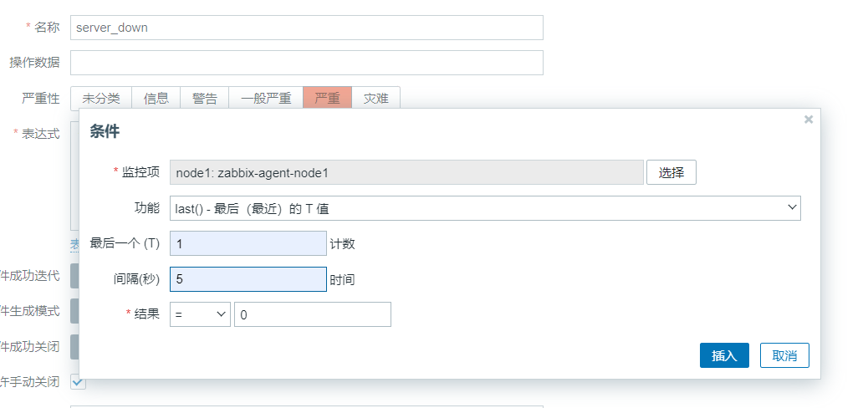Click the 最后一个 (T) count field
The image size is (868, 408).
pyautogui.click(x=248, y=243)
